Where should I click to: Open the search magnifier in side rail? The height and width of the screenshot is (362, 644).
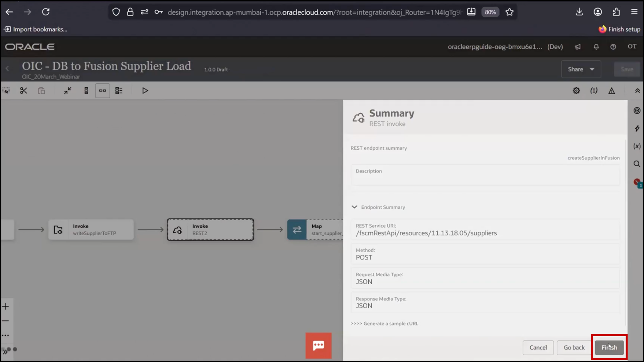point(637,164)
